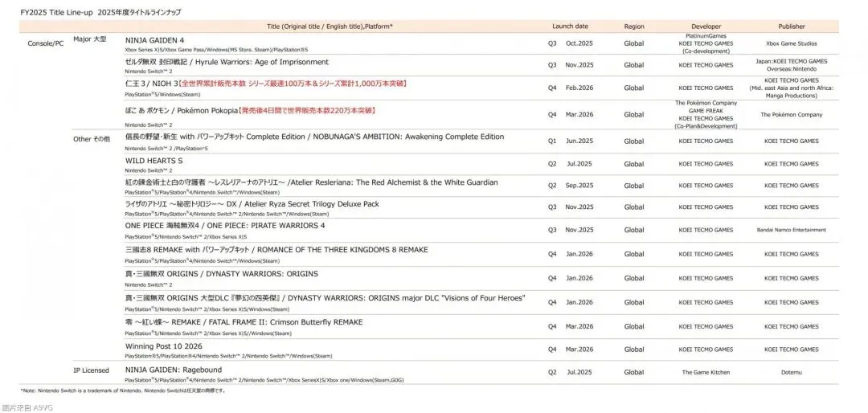Click the 'Winning Post 10 2026' title
Screen dimensions: 868x413
[163, 346]
